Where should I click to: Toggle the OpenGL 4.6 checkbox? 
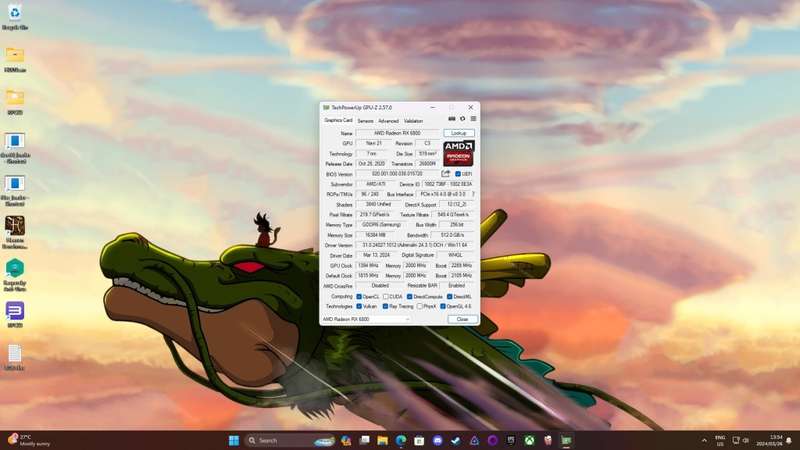443,306
